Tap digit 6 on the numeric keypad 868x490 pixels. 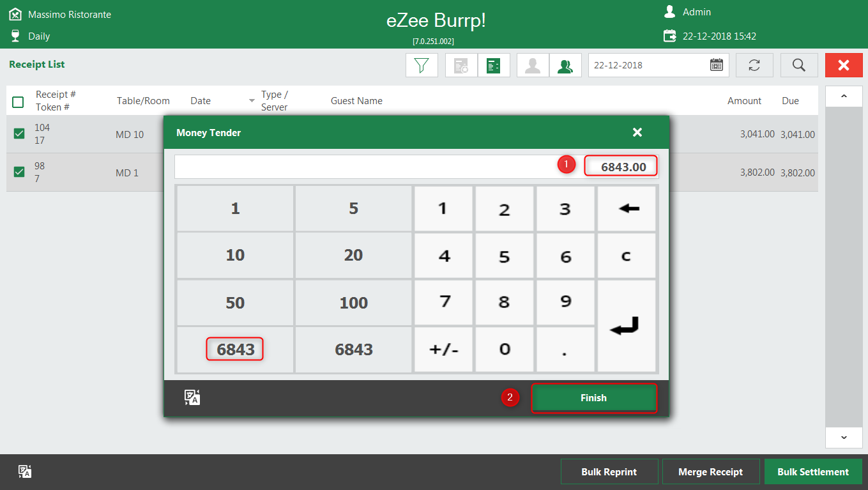coord(565,255)
